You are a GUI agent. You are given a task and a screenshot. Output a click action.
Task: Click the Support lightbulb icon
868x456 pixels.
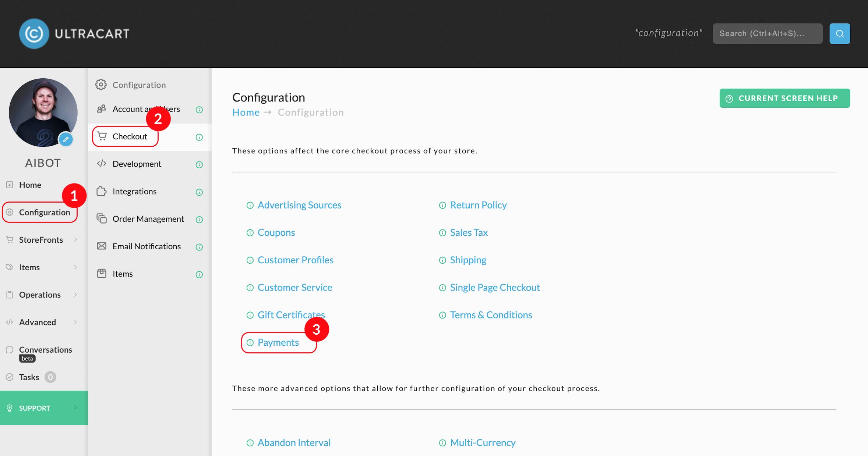10,408
